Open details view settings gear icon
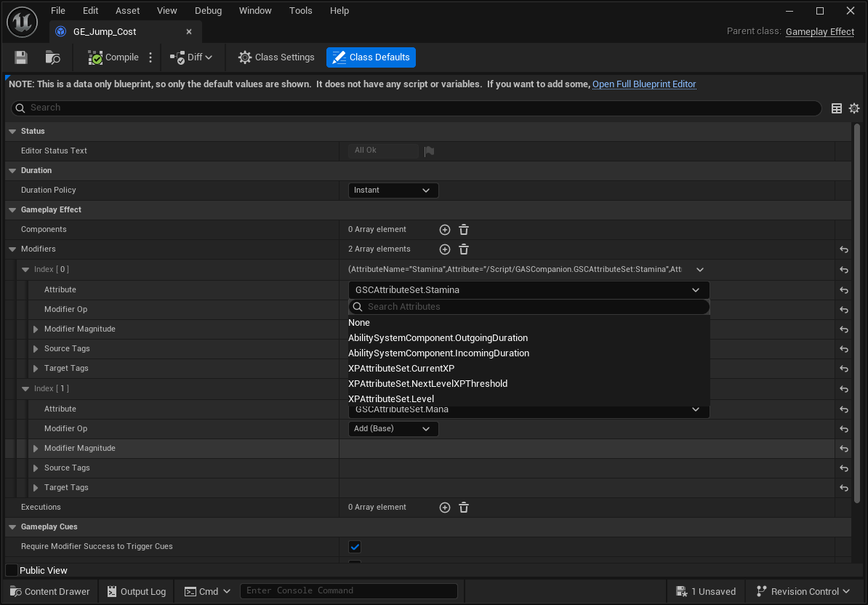Image resolution: width=868 pixels, height=605 pixels. click(854, 108)
